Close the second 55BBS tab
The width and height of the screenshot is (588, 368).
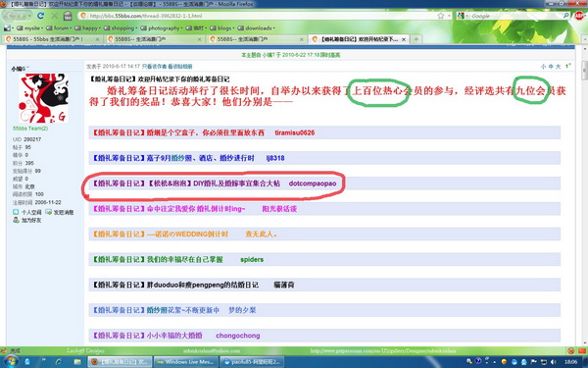[199, 39]
